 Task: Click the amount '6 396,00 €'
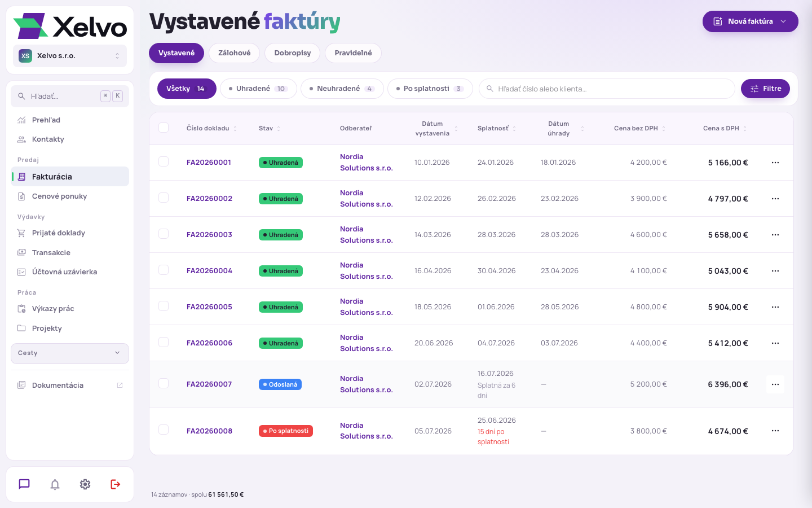[728, 384]
